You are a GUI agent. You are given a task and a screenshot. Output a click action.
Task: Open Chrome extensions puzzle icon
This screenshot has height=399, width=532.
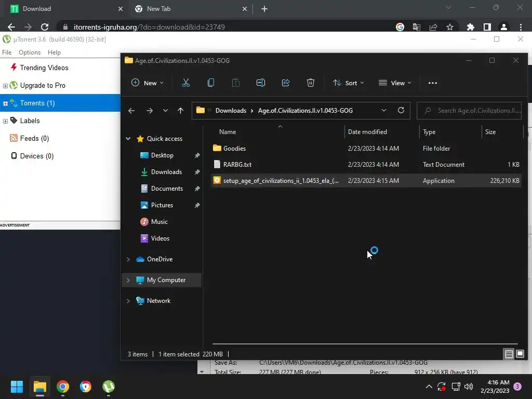pos(470,27)
